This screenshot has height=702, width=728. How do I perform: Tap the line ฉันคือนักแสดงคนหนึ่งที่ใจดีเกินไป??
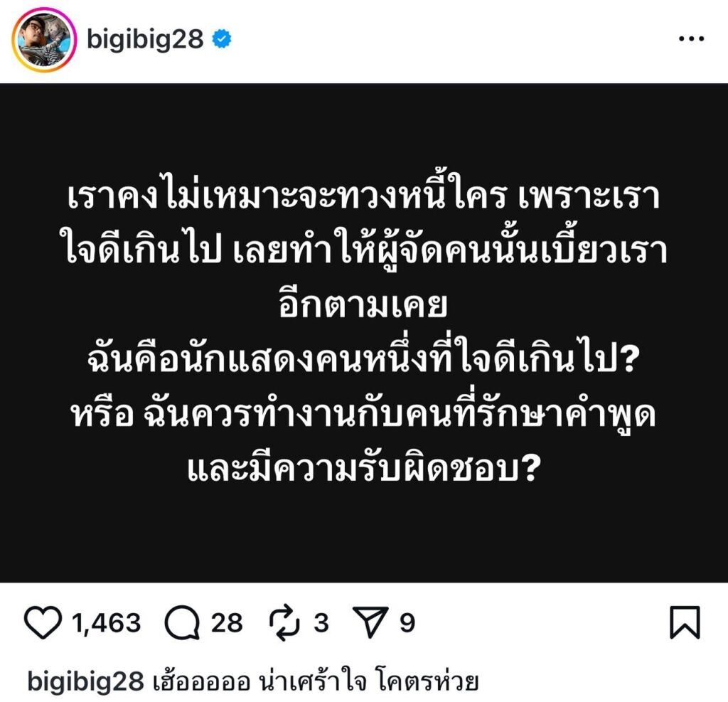[x=364, y=358]
